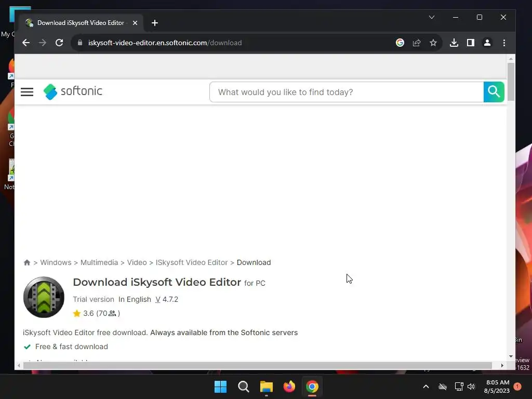This screenshot has width=532, height=399.
Task: Open a new browser tab
Action: point(155,23)
